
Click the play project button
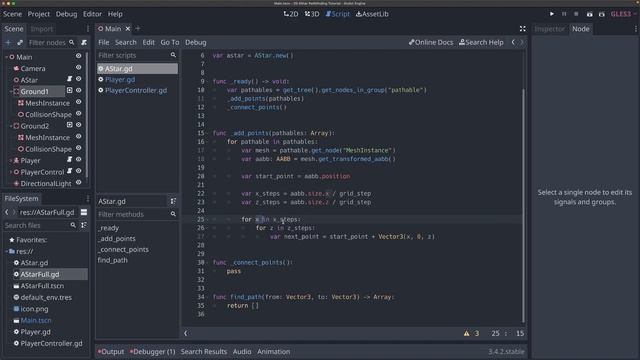[x=552, y=14]
